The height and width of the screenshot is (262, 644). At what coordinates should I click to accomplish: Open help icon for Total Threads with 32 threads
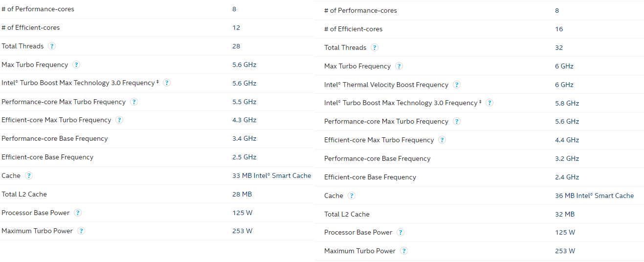375,48
